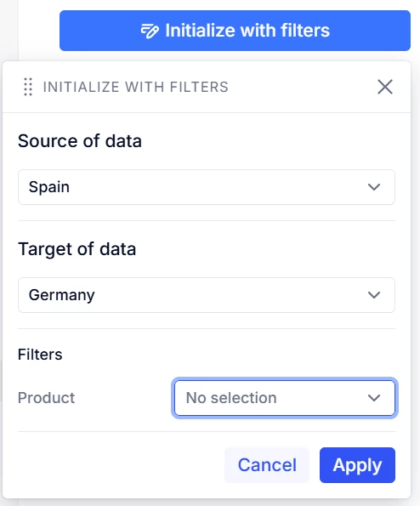Click the chevron arrow on the Germany field
This screenshot has width=420, height=506.
click(374, 295)
